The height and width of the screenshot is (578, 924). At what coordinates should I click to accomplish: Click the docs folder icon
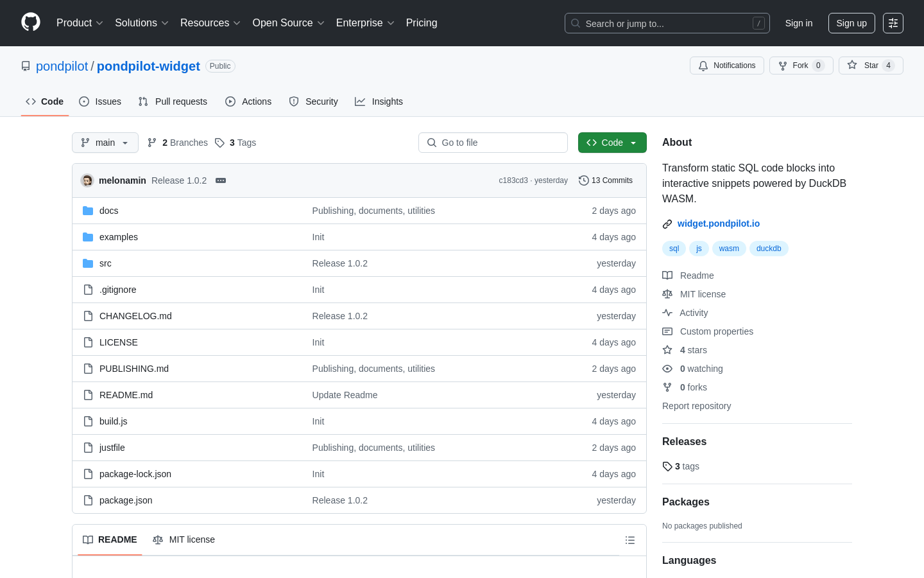point(88,211)
